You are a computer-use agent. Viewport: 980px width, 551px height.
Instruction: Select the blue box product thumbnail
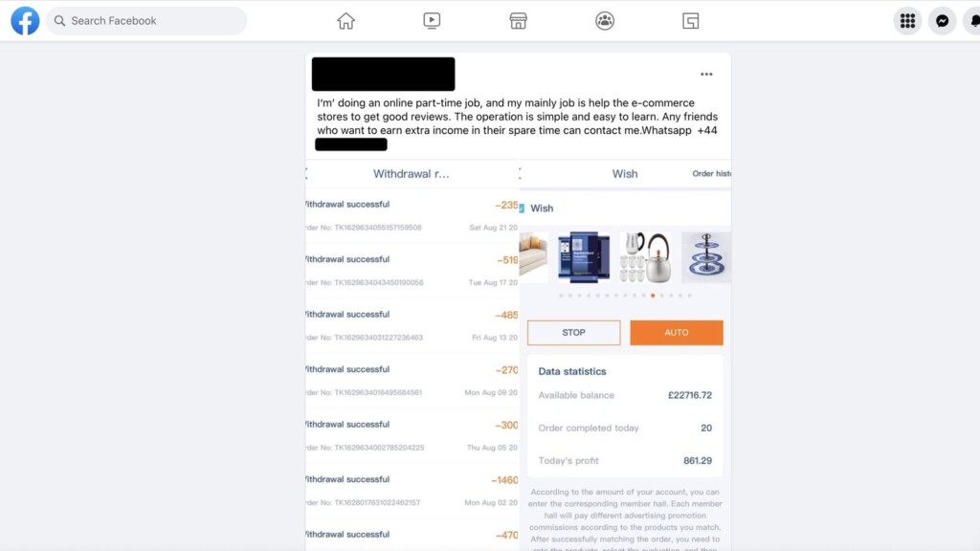(x=584, y=257)
